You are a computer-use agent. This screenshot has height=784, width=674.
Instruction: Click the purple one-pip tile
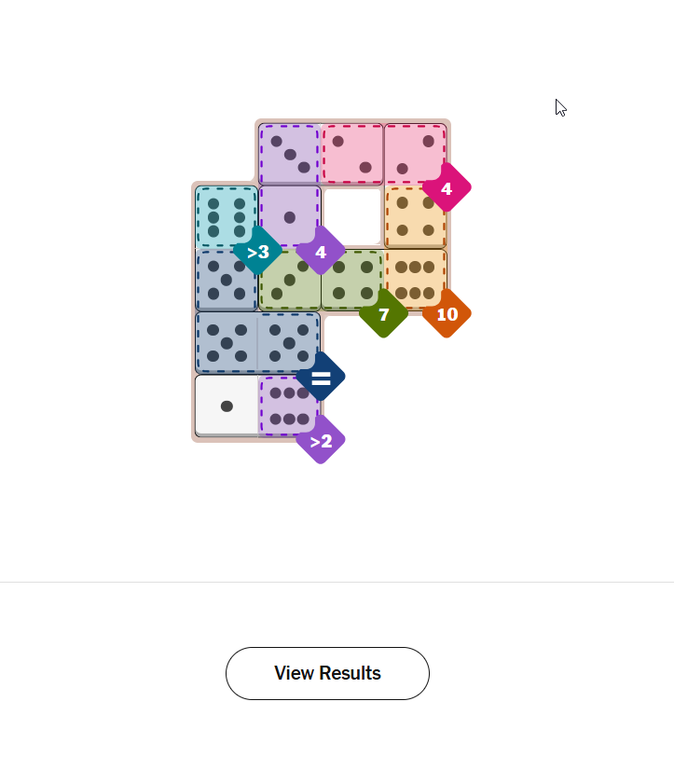click(289, 216)
